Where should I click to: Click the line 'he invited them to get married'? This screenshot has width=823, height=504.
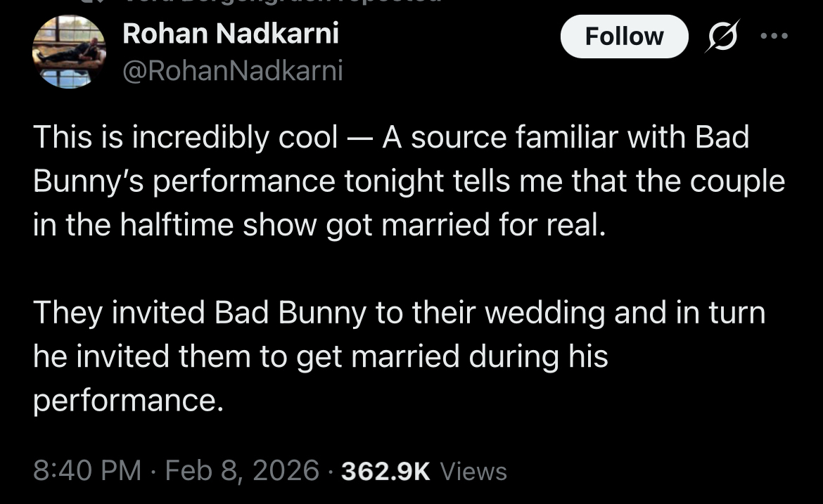[320, 356]
